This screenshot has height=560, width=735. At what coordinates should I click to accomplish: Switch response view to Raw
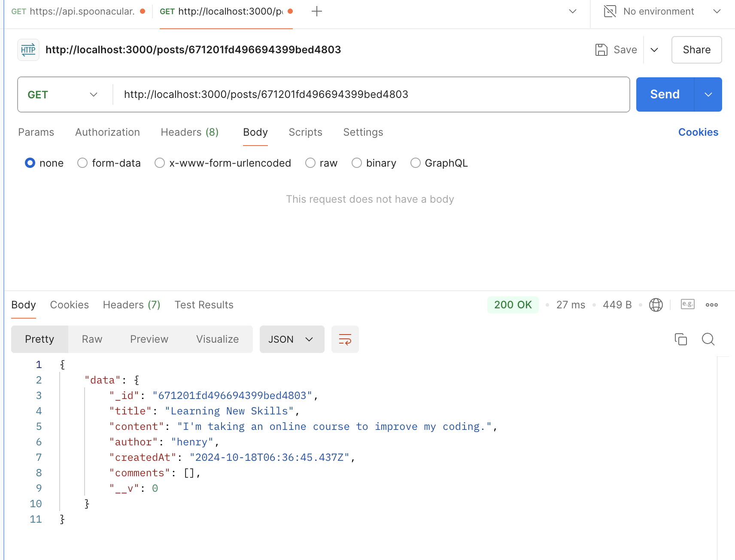click(92, 339)
